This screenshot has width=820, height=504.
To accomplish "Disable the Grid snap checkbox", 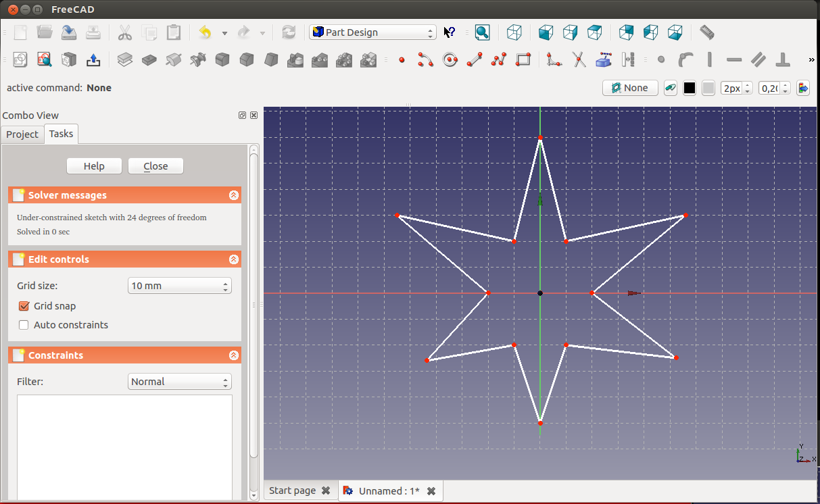I will [x=24, y=306].
